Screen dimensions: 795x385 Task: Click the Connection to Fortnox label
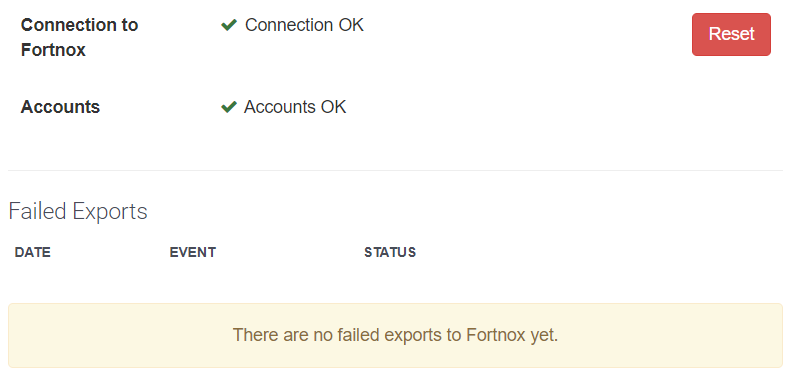[79, 38]
